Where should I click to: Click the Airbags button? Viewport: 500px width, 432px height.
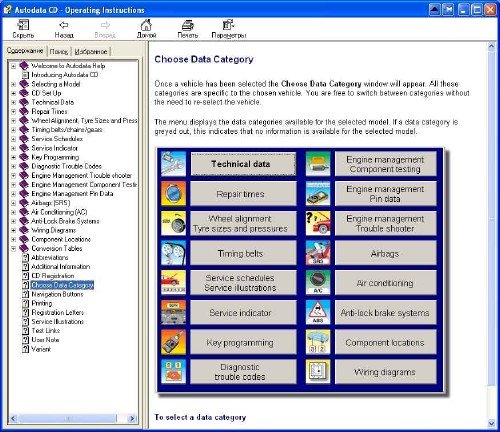(385, 253)
